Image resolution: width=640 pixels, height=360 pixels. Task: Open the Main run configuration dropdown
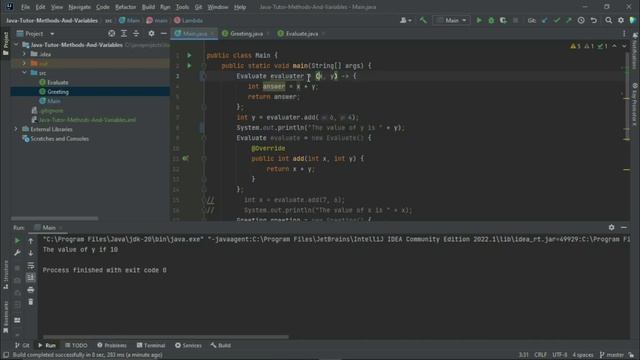point(451,20)
